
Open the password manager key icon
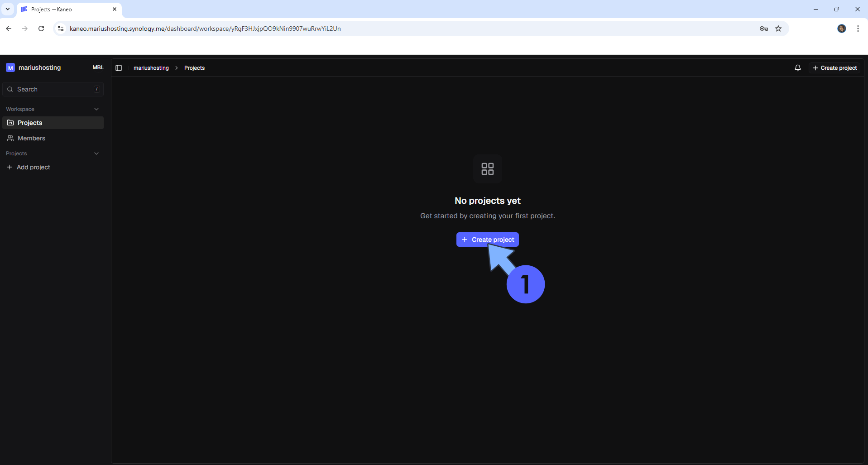[x=763, y=29]
